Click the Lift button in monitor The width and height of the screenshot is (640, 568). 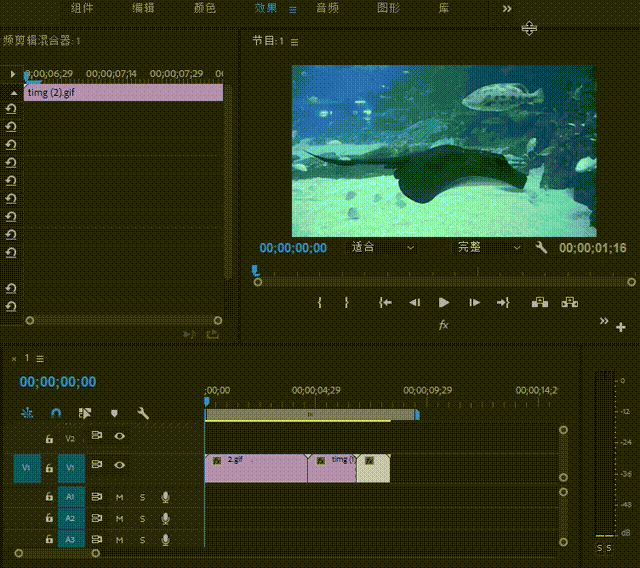pyautogui.click(x=539, y=302)
